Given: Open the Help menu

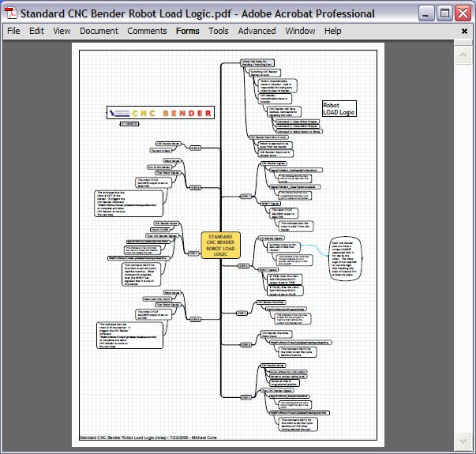Looking at the screenshot, I should (332, 31).
